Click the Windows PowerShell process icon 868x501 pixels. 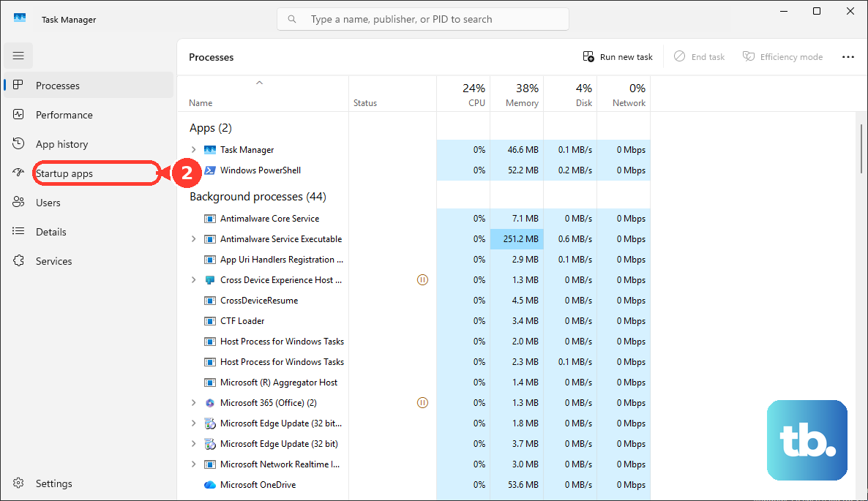click(x=210, y=170)
